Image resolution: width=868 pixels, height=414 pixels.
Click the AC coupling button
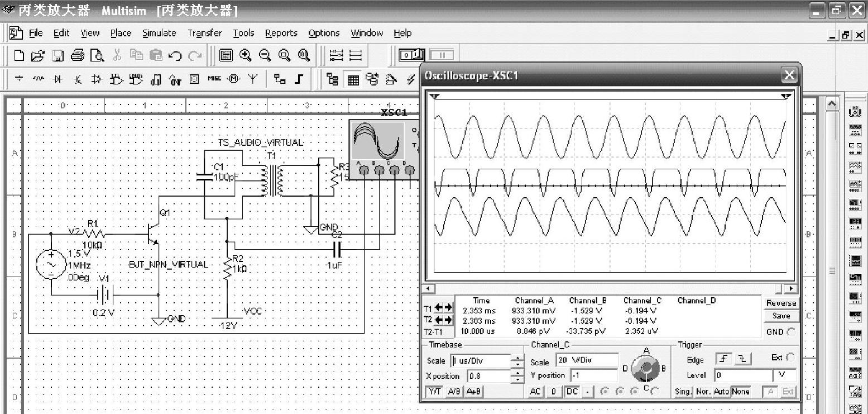(535, 392)
